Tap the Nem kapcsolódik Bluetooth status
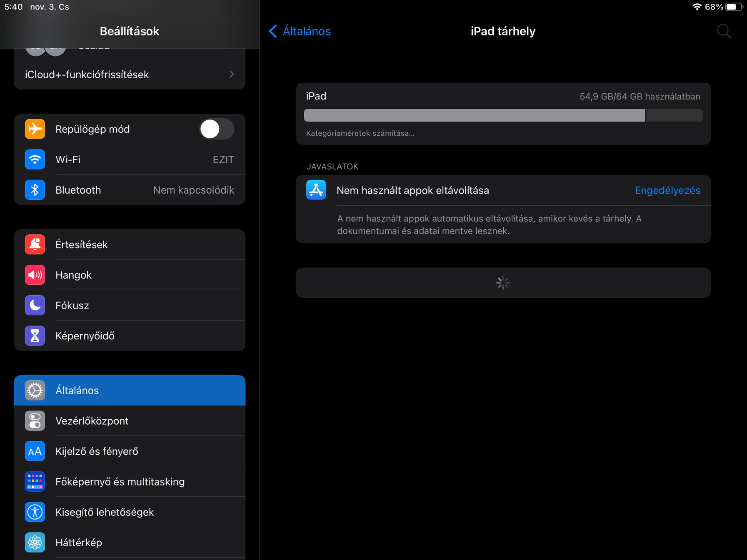 click(x=193, y=190)
